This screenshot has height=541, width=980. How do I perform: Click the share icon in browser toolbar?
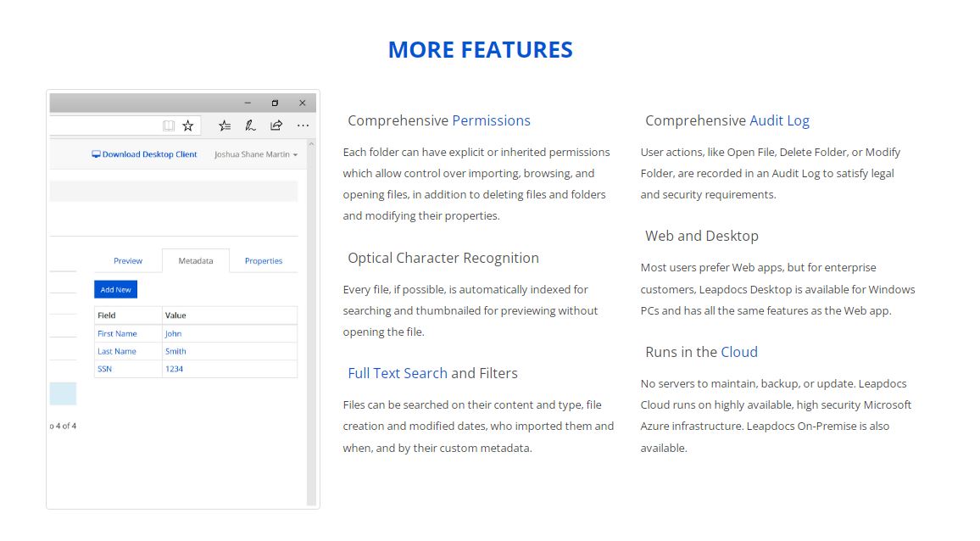[x=276, y=125]
